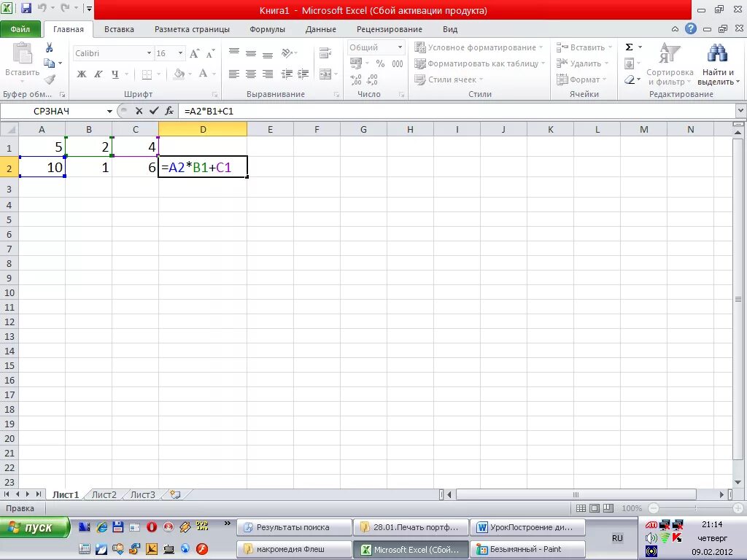747x560 pixels.
Task: Click the Format Painter brush icon
Action: (x=50, y=79)
